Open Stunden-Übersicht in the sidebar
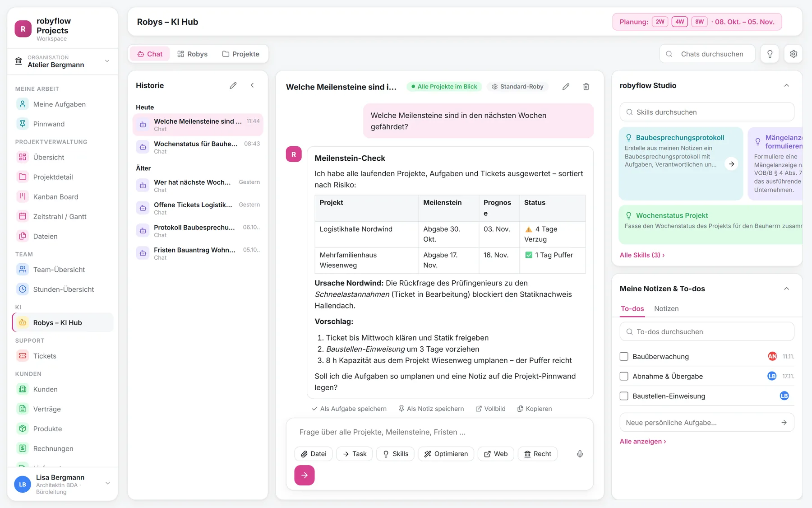Image resolution: width=812 pixels, height=508 pixels. [63, 289]
